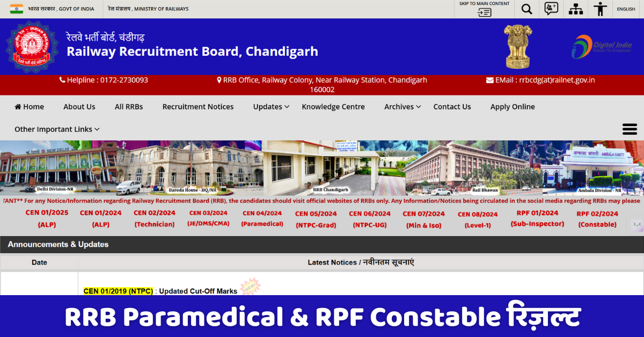Viewport: 644px width, 337px height.
Task: Go to the Home page
Action: pyautogui.click(x=29, y=107)
